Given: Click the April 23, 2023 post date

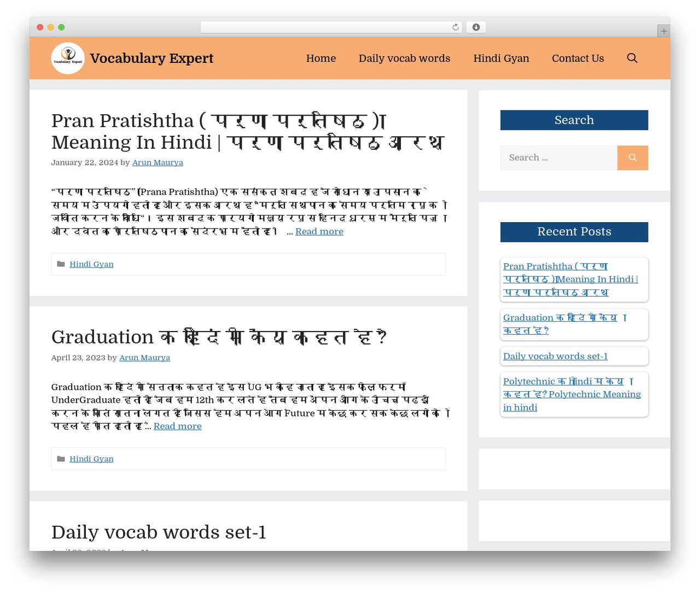Looking at the screenshot, I should coord(78,358).
